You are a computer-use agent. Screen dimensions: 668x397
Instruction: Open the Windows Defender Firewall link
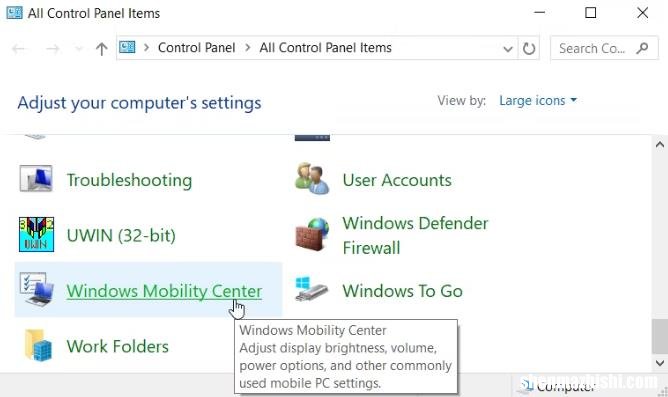(x=415, y=235)
